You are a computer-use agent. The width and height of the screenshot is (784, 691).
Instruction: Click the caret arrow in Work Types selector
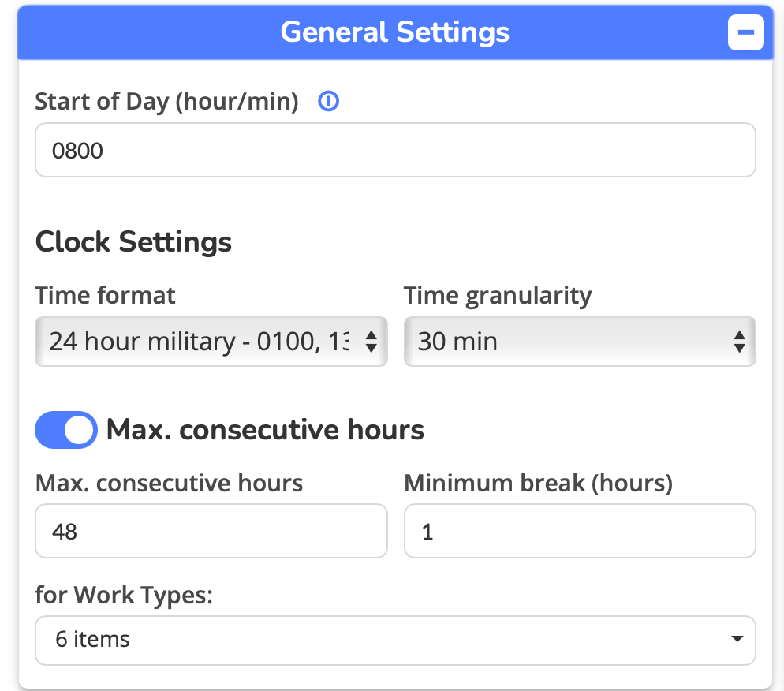pos(737,639)
